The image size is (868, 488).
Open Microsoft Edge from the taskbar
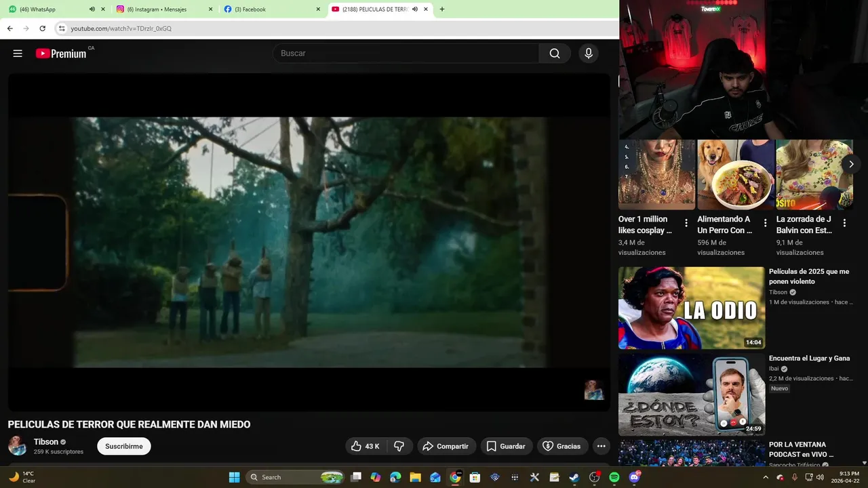point(395,477)
